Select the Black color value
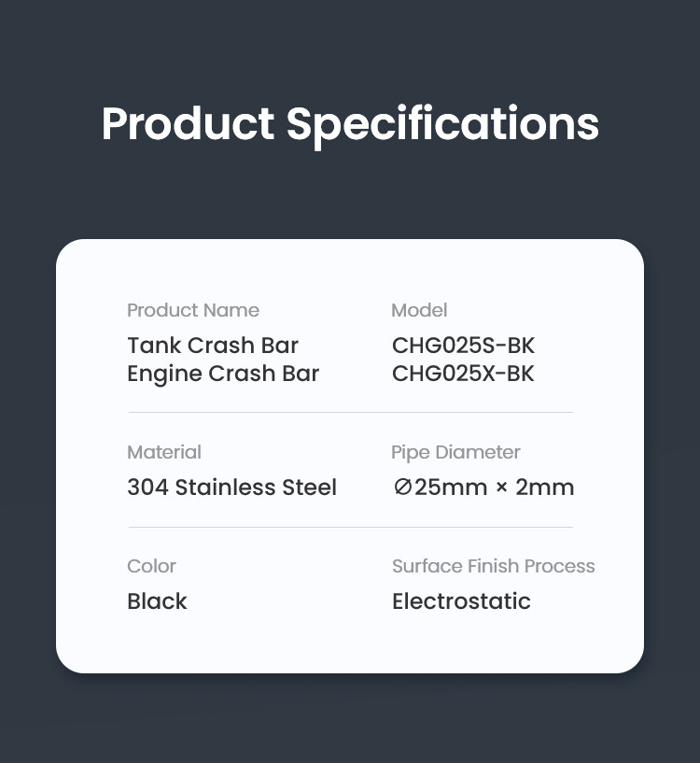Image resolution: width=700 pixels, height=763 pixels. click(157, 601)
